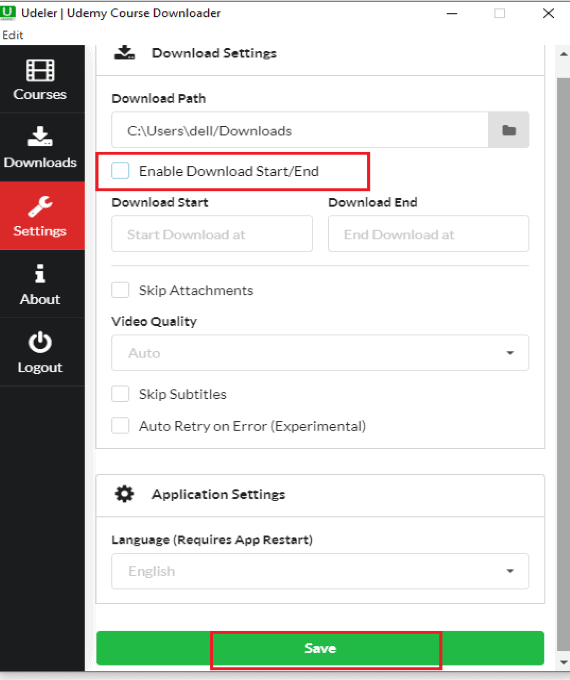Toggle Skip Subtitles checkbox
This screenshot has height=680, width=570.
click(120, 394)
